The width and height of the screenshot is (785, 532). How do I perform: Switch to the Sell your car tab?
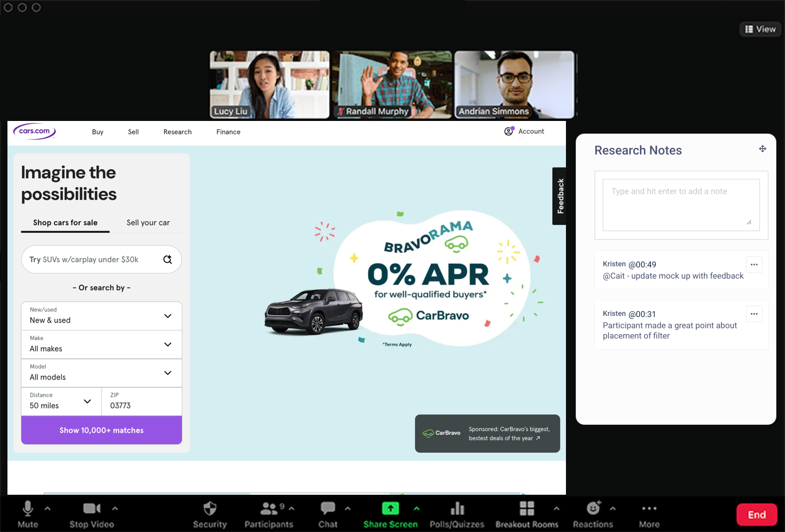point(149,223)
